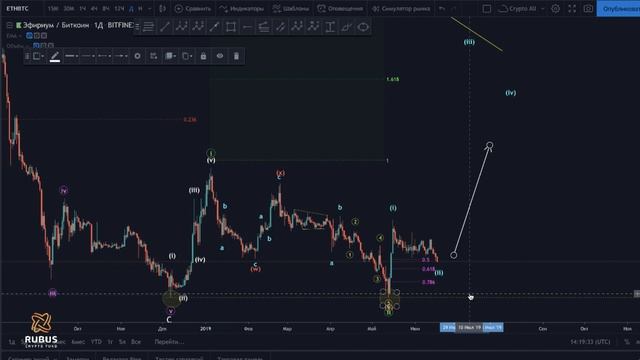Select the arrow's lower start handle
640x360 pixels.
pos(453,255)
